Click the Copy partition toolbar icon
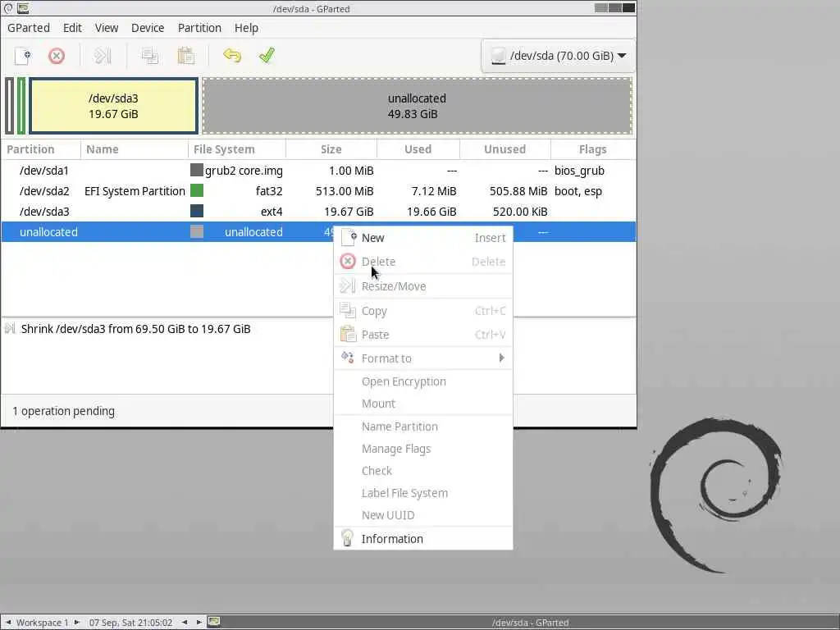Viewport: 840px width, 630px height. 150,56
